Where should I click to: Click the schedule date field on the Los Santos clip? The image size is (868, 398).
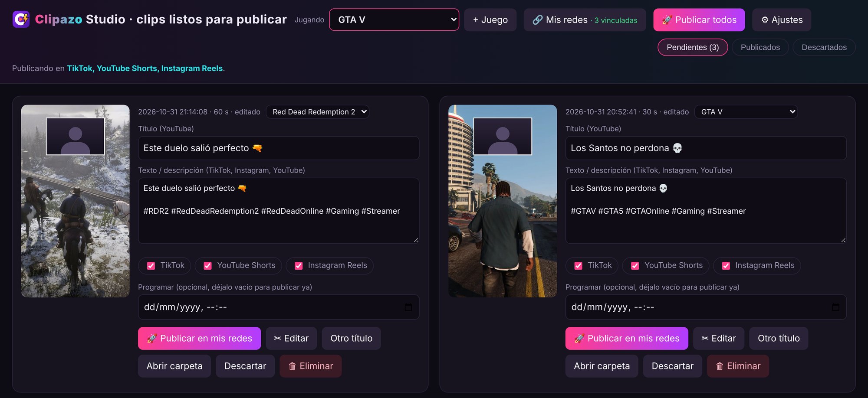[706, 307]
